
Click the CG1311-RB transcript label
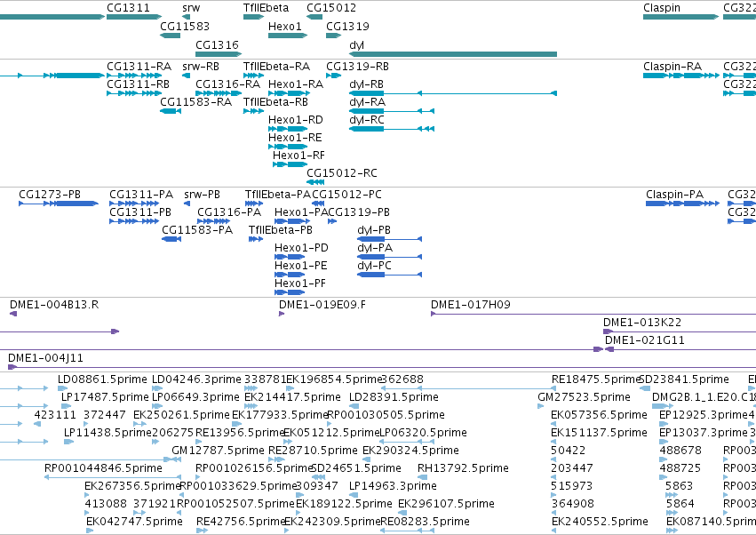click(x=138, y=84)
